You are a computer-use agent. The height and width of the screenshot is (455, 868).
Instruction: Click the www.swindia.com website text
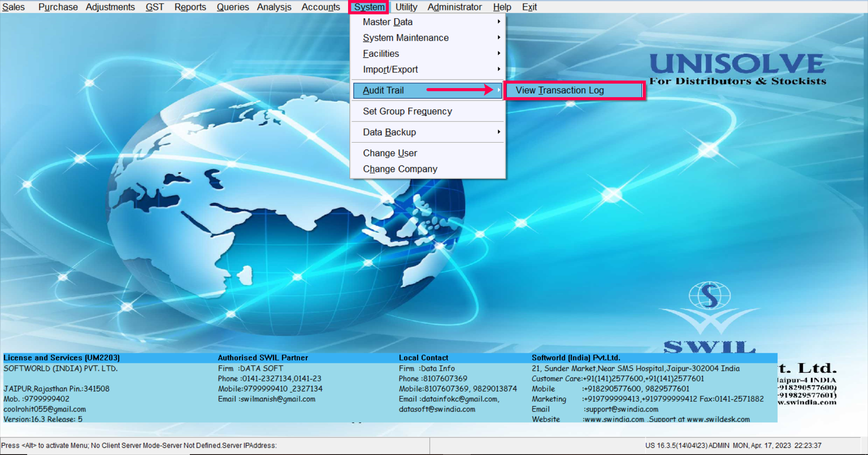coord(614,419)
